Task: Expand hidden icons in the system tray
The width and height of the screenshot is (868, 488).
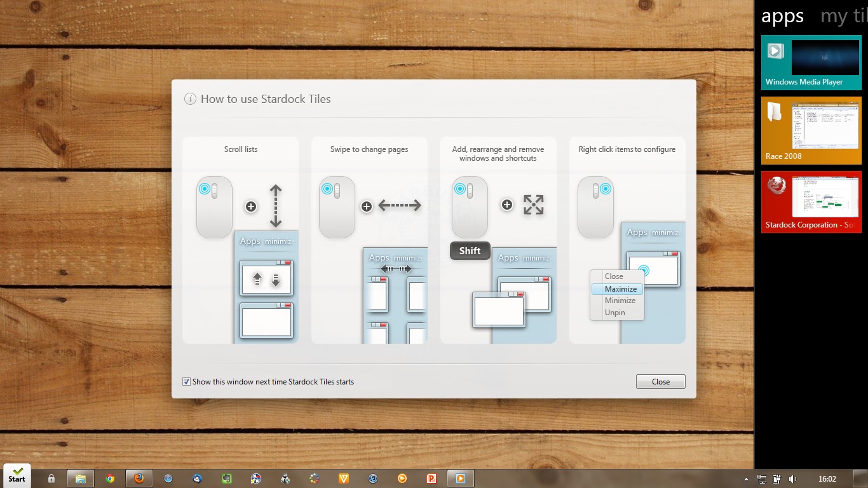Action: [x=746, y=478]
